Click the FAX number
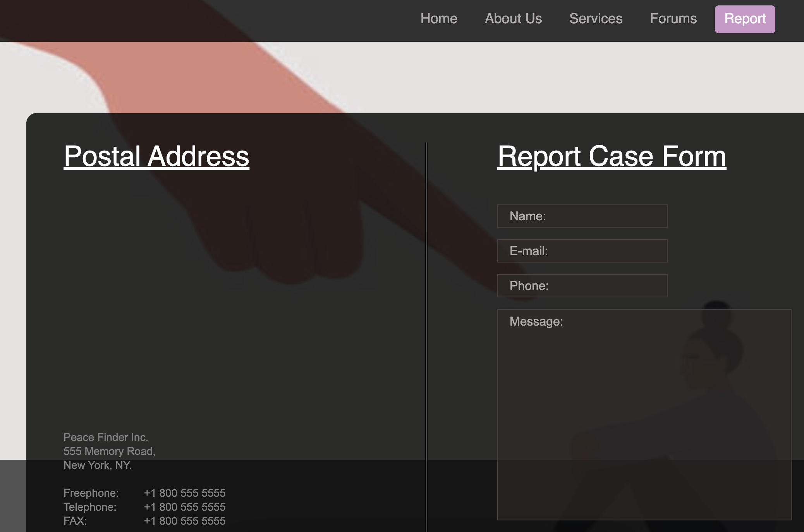Image resolution: width=804 pixels, height=532 pixels. click(184, 521)
